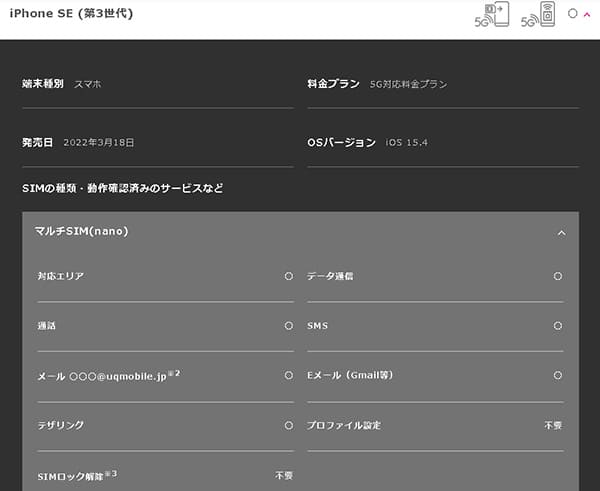Click the circle mark for データ通信
Image resolution: width=600 pixels, height=491 pixels.
point(558,276)
